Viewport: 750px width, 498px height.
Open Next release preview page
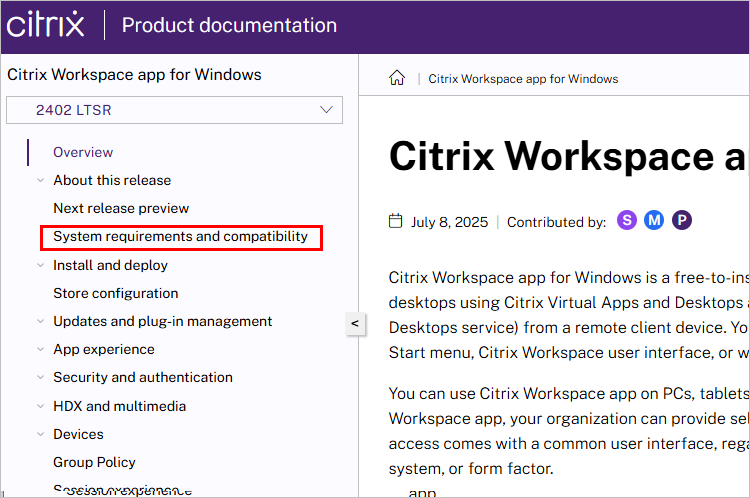121,208
